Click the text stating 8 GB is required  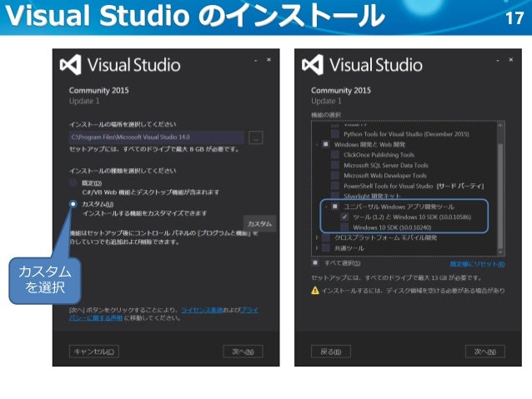pos(154,149)
